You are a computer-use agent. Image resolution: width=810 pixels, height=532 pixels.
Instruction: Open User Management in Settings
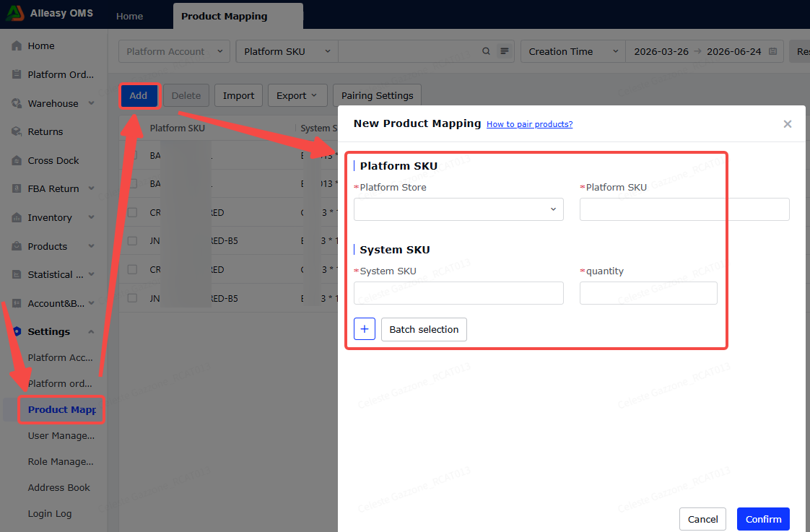(x=61, y=435)
